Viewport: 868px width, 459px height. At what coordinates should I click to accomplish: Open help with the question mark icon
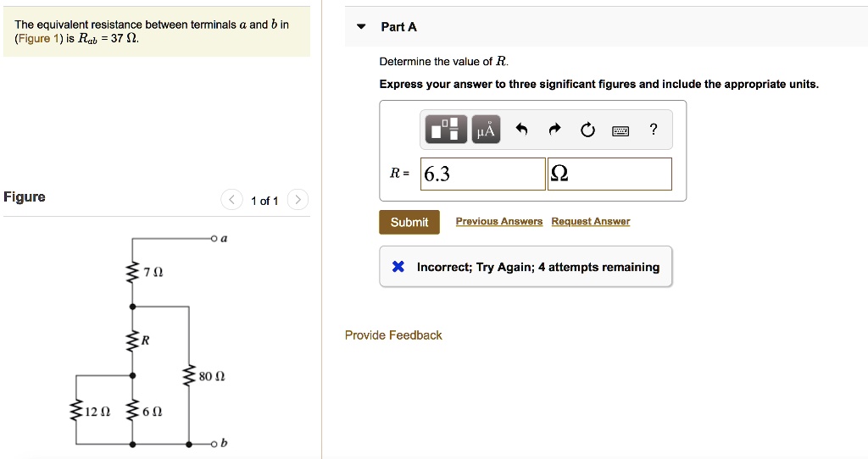pyautogui.click(x=653, y=130)
